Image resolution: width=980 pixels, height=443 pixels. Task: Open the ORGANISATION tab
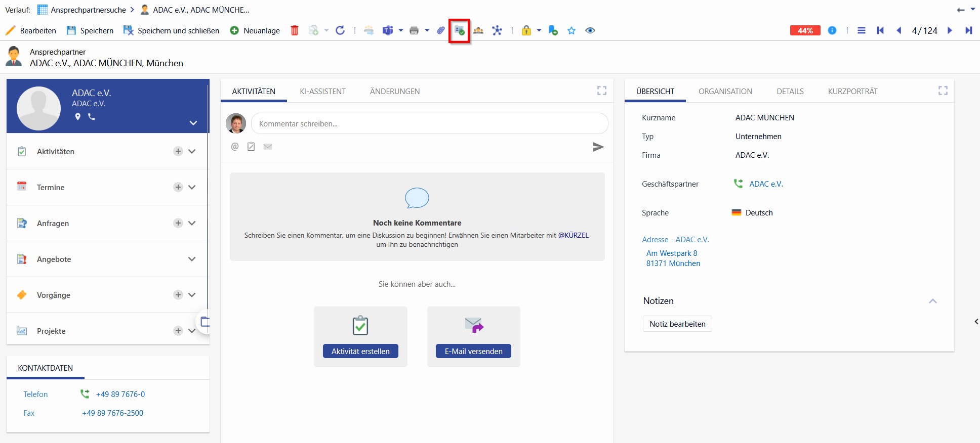coord(725,92)
